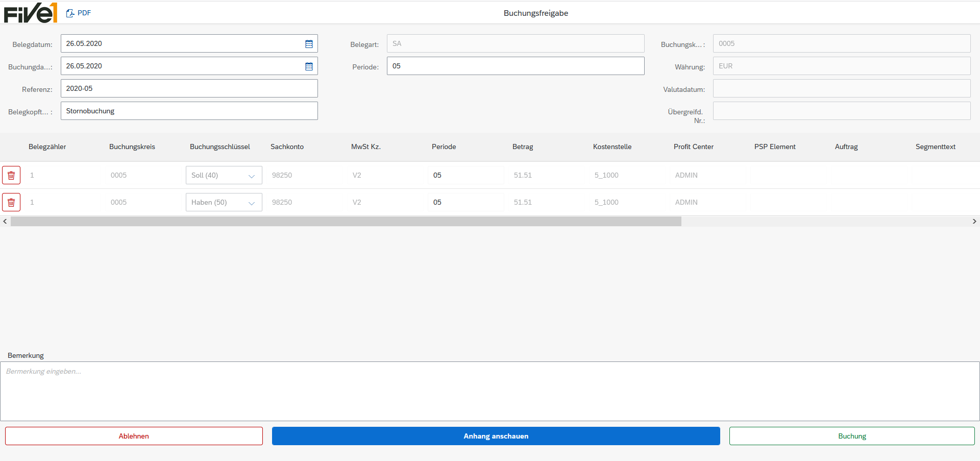Click the Segmenttext column header
Viewport: 980px width, 461px height.
[936, 147]
